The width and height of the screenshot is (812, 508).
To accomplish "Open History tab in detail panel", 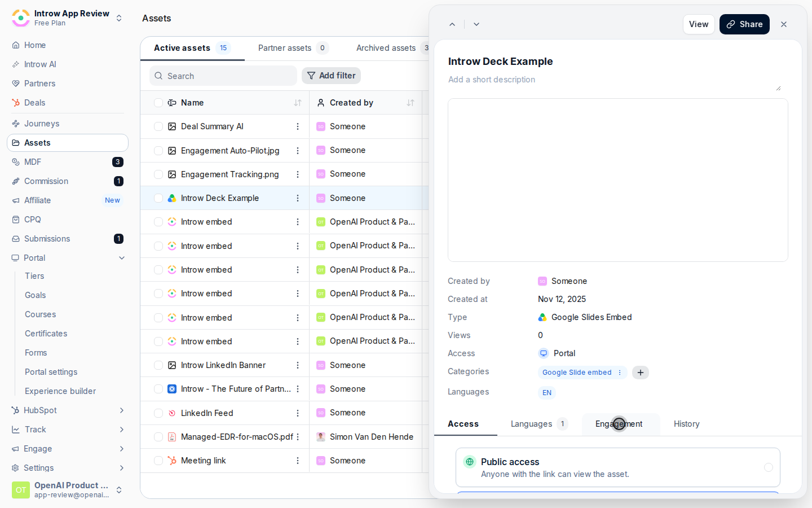I will 687,424.
